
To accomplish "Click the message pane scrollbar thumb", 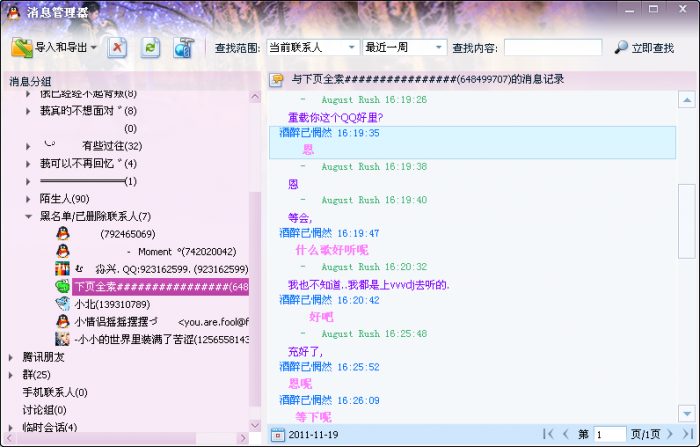I will [687, 221].
